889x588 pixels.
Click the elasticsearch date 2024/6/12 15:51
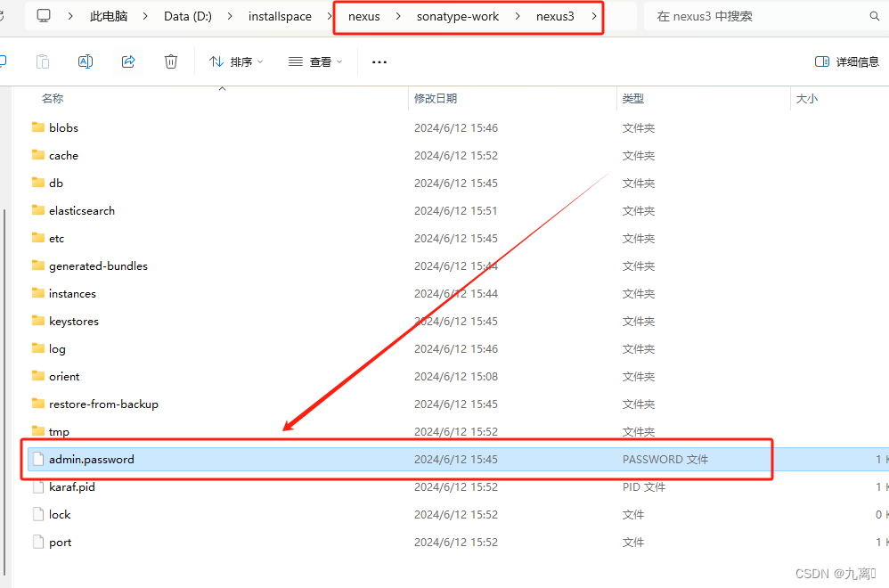456,211
